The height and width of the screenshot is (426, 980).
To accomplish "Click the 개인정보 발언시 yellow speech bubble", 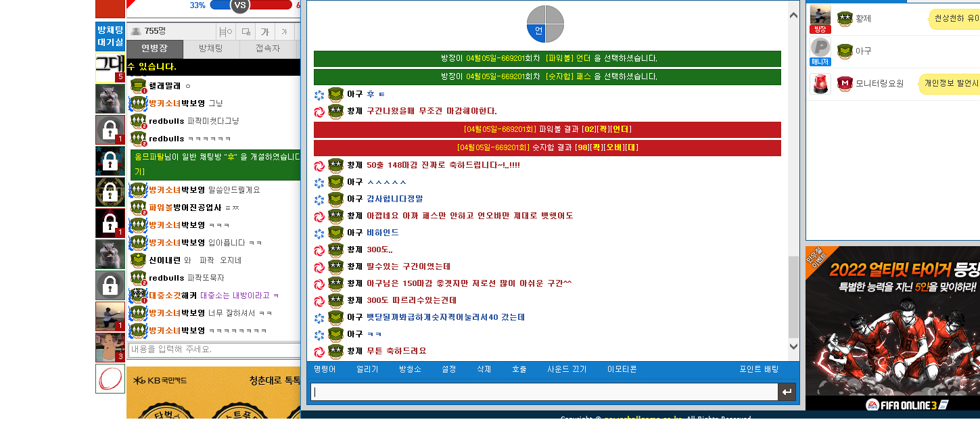I will [949, 84].
